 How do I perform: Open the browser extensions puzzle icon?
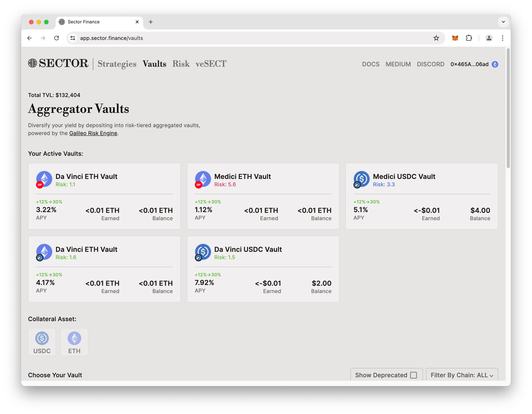469,38
